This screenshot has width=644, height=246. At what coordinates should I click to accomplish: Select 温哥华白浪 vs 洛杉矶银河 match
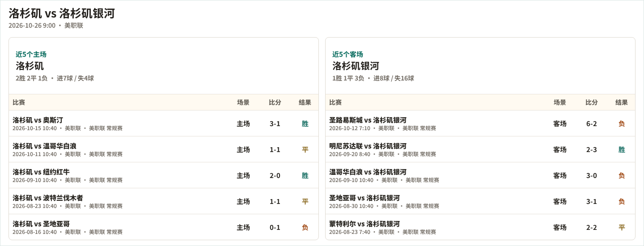(480, 175)
